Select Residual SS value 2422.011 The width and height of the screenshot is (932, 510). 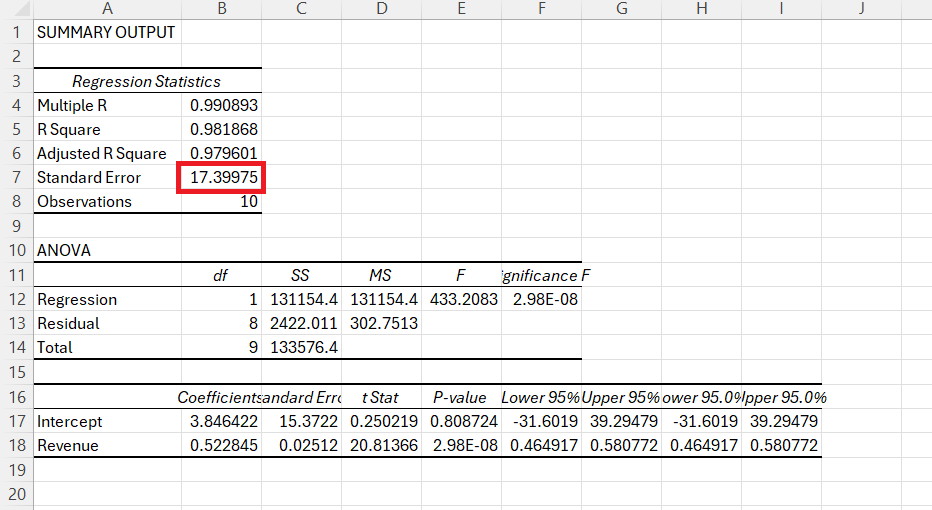coord(301,323)
